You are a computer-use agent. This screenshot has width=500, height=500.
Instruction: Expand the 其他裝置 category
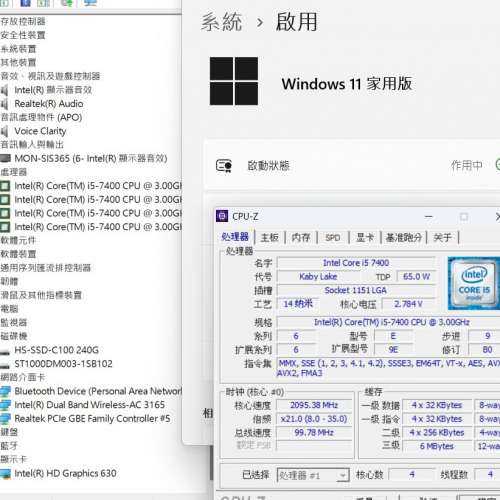(18, 63)
